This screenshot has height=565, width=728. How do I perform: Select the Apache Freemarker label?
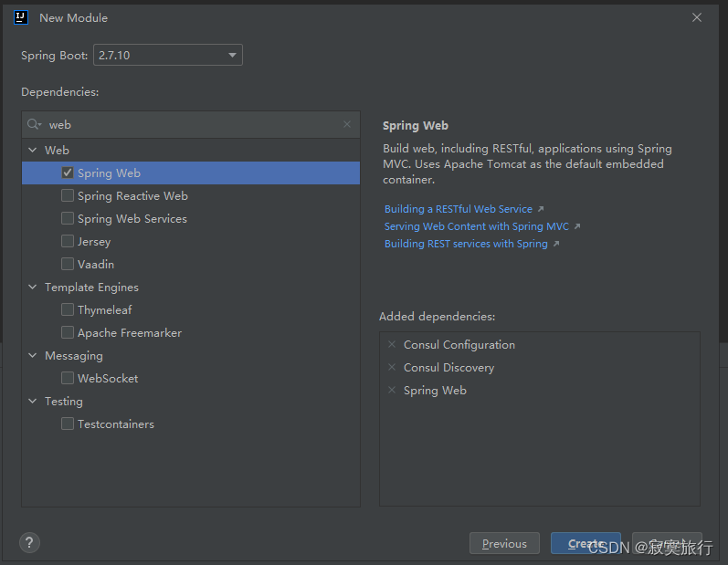pyautogui.click(x=130, y=332)
